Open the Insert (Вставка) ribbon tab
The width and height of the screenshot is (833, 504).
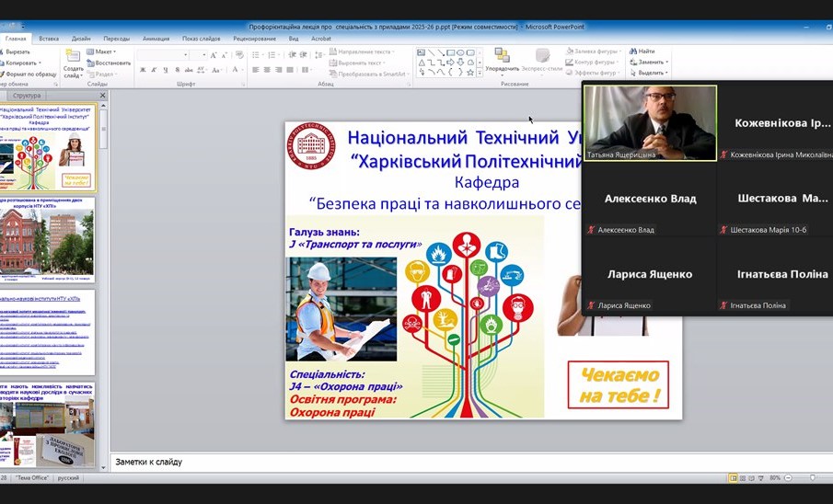[x=49, y=39]
